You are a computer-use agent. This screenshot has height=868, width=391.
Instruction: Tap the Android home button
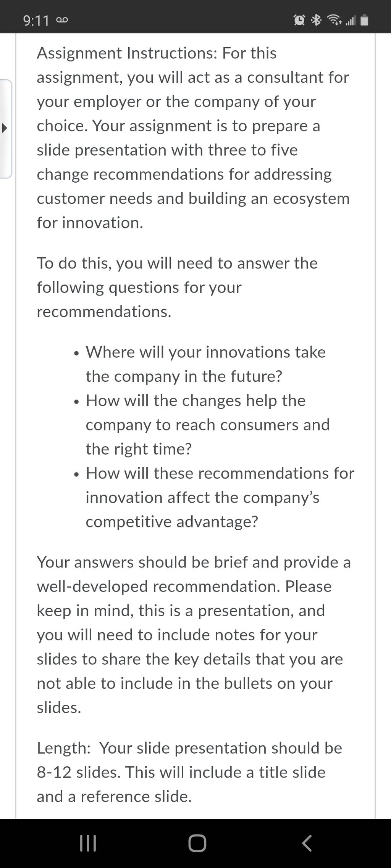point(197,843)
